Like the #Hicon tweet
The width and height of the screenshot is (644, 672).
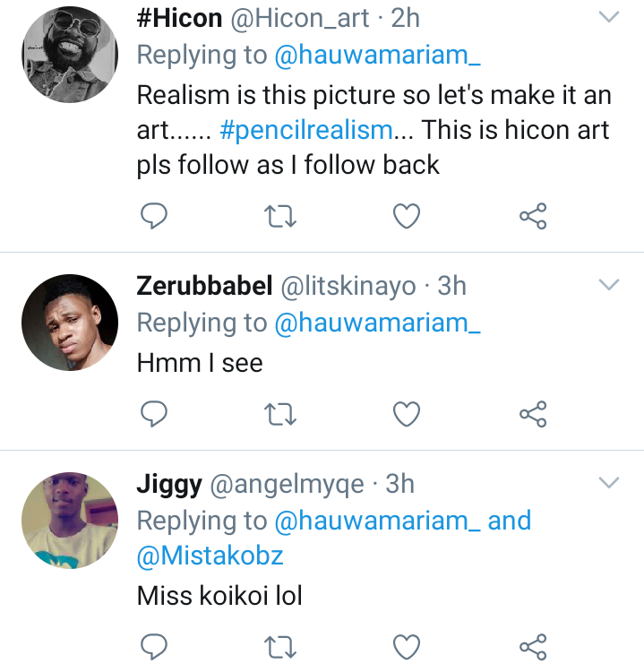[x=408, y=216]
